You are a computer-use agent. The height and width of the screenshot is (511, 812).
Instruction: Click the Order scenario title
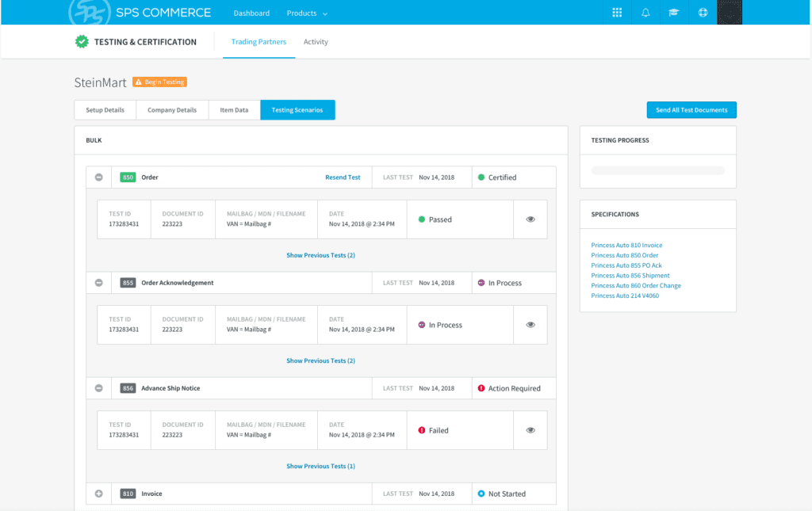(x=150, y=177)
